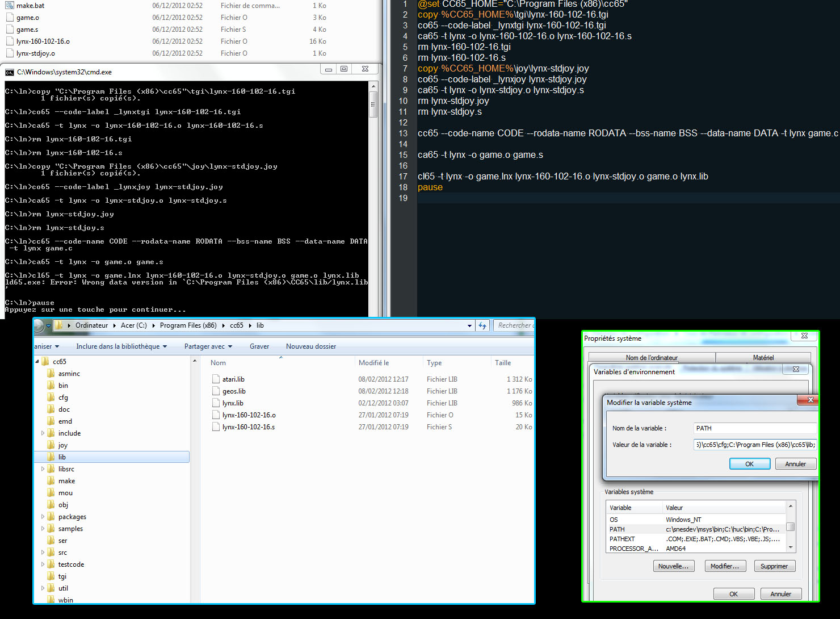
Task: Open the address bar history dropdown arrow
Action: (x=469, y=326)
